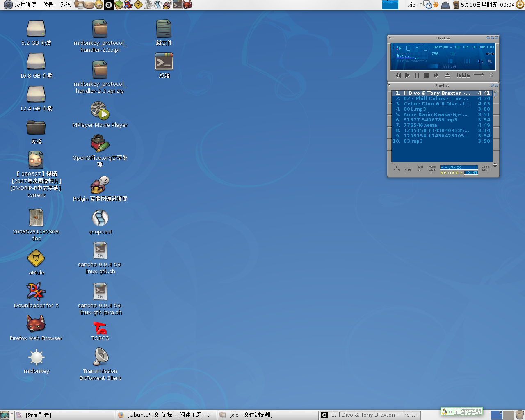Stop playback in iFraizer player
525x420 pixels.
pos(426,75)
